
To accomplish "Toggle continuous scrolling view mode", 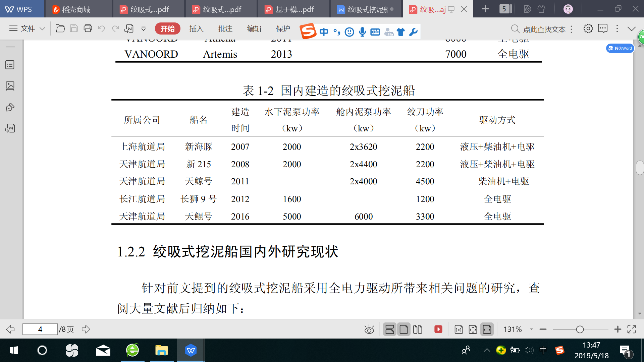I will [390, 329].
